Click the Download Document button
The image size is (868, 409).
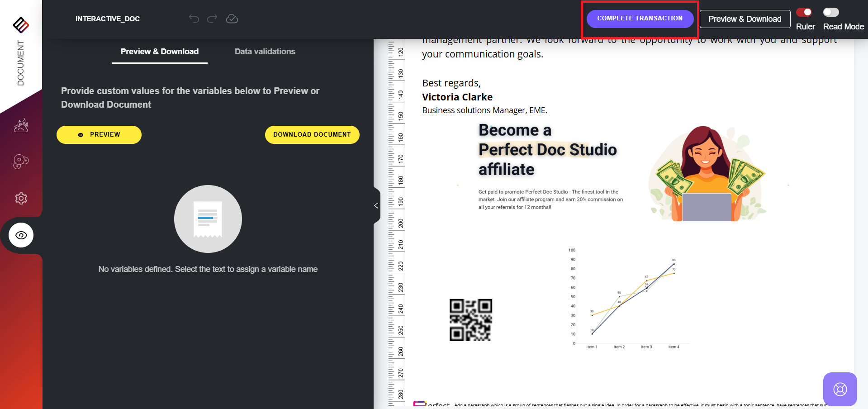point(312,135)
